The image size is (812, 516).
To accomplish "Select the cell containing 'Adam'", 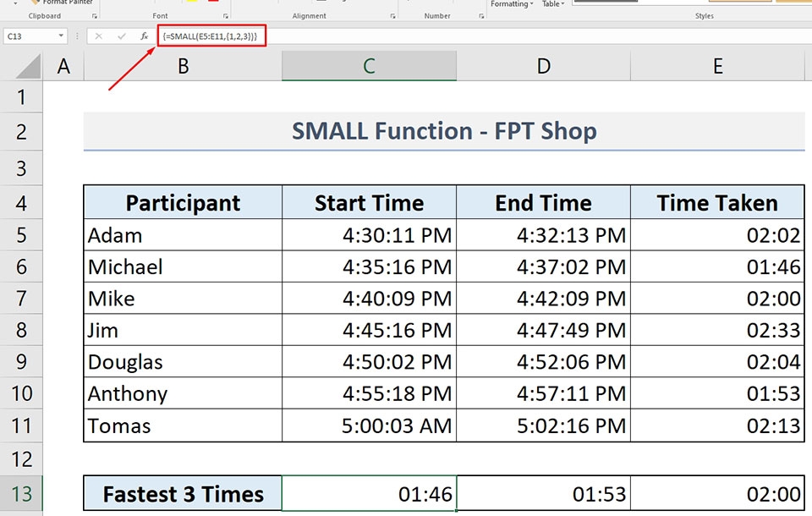I will [183, 235].
